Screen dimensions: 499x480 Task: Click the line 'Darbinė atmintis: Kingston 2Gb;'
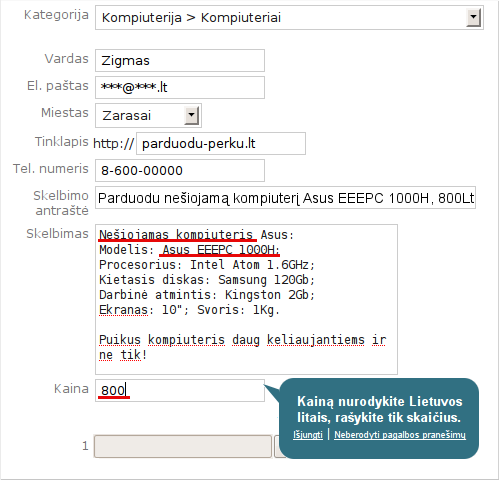(x=207, y=295)
